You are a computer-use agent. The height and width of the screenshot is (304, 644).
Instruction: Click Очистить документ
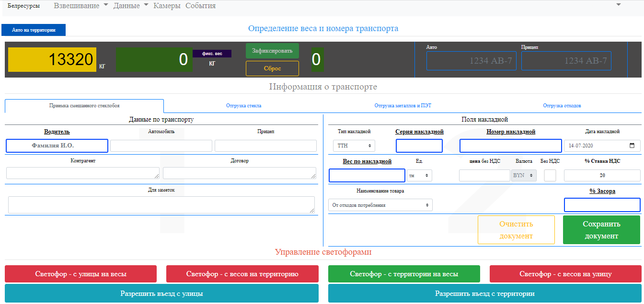click(x=516, y=230)
